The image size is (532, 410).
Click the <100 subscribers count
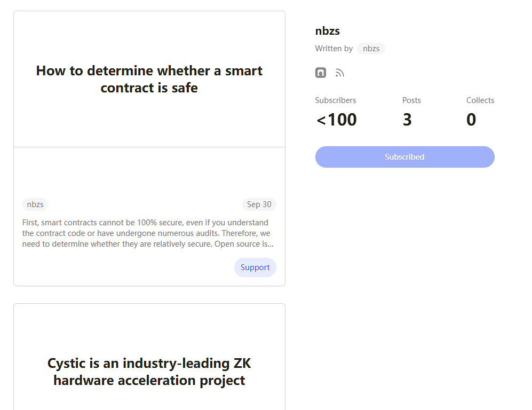(336, 120)
